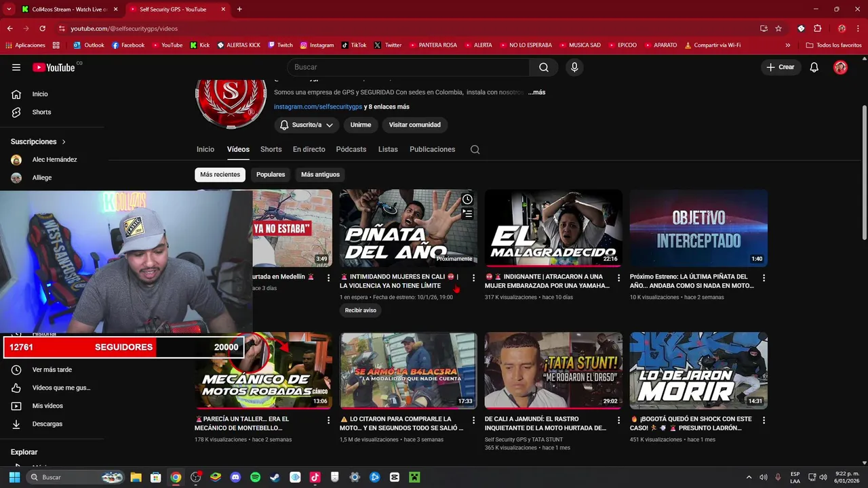Click the YouTube Buscar search field
The width and height of the screenshot is (868, 488).
(408, 67)
